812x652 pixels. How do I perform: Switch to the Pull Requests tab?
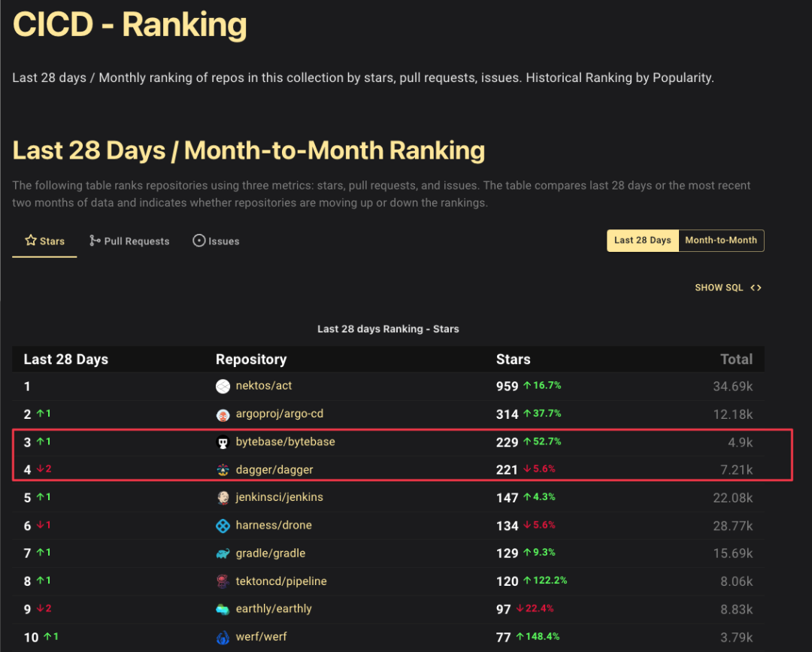click(x=129, y=241)
